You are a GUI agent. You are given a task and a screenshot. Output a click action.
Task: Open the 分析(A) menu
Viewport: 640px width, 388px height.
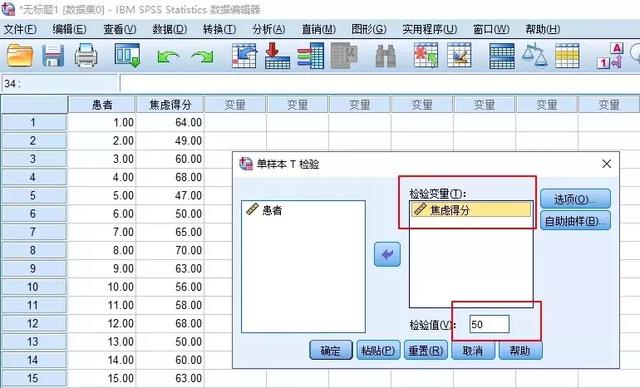[268, 29]
